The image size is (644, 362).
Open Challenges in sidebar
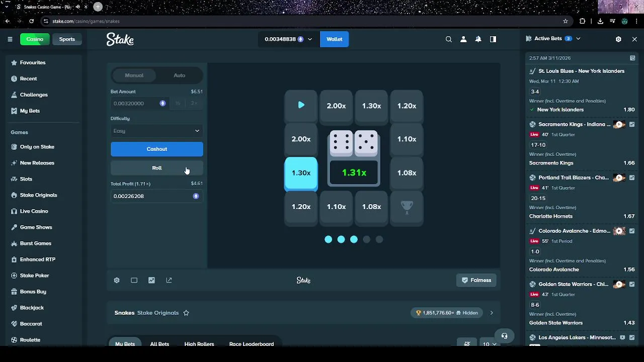point(34,95)
